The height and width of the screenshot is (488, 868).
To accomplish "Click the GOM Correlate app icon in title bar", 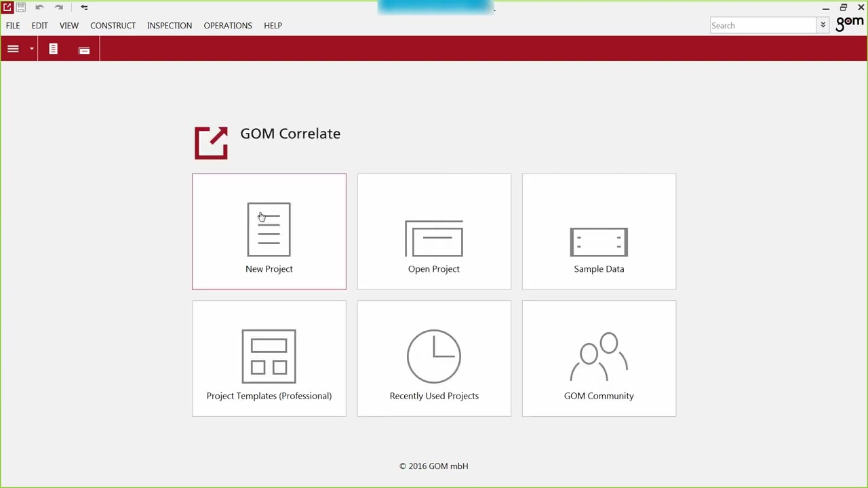I will [7, 7].
